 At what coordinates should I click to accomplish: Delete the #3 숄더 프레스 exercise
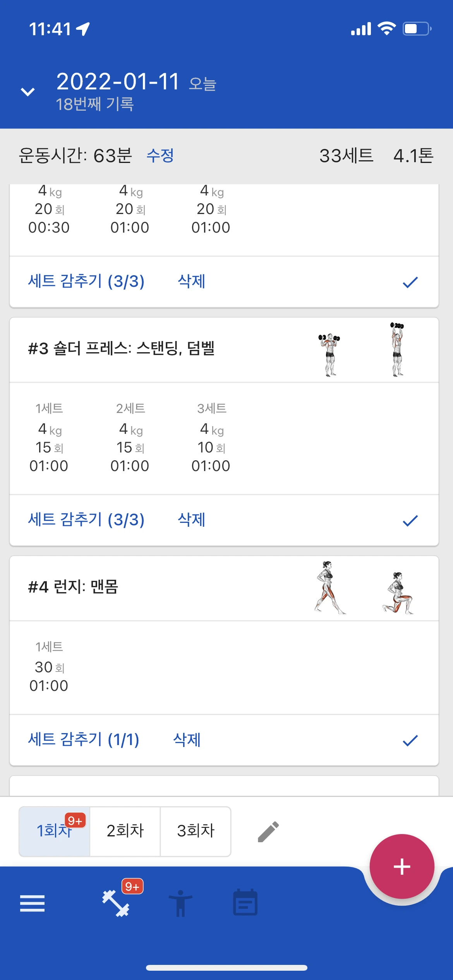[191, 520]
